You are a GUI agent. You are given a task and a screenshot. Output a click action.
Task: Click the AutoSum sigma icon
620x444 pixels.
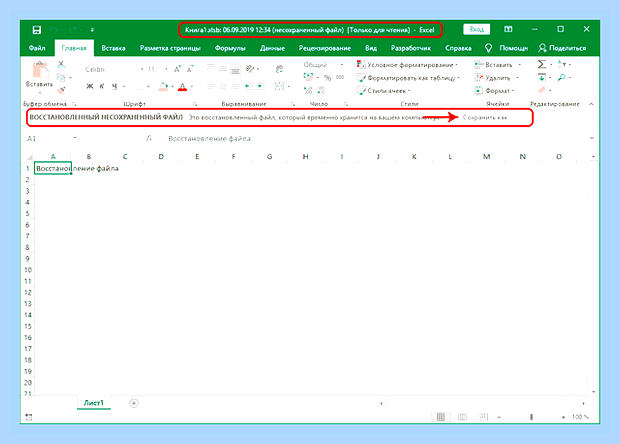[x=542, y=64]
